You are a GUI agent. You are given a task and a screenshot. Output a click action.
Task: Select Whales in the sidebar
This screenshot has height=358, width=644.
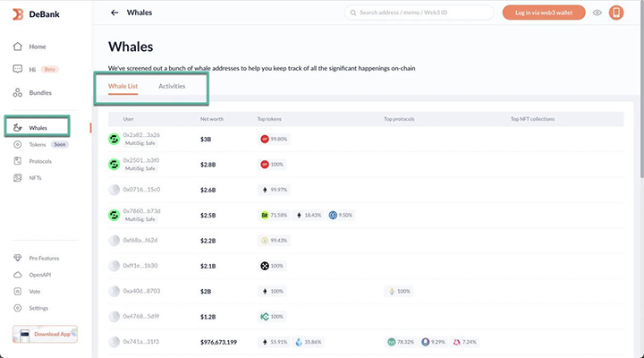coord(37,127)
